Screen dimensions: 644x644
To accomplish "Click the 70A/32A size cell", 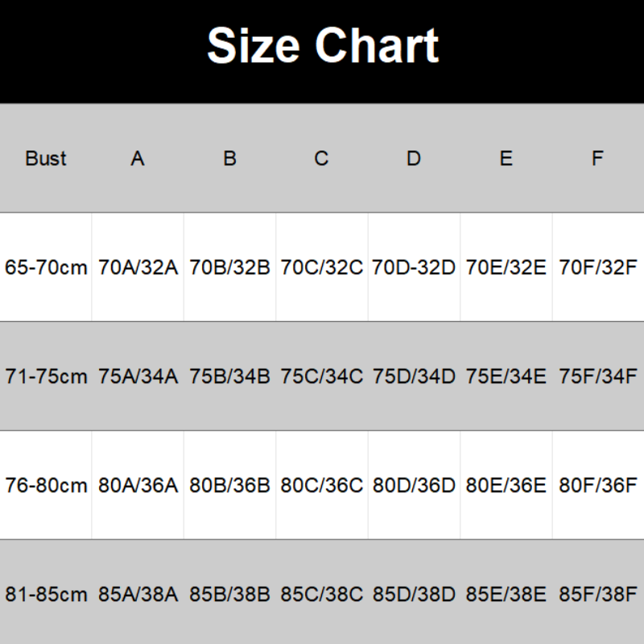I will (138, 267).
